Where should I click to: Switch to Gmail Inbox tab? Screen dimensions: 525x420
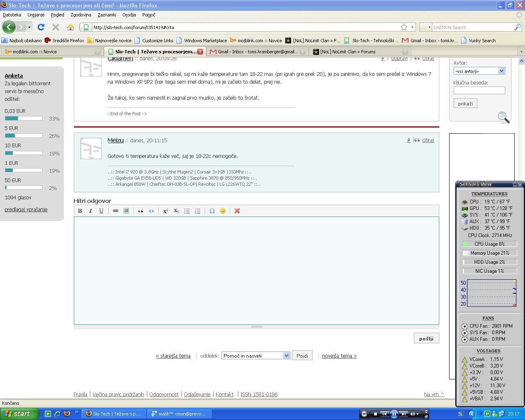coord(257,52)
